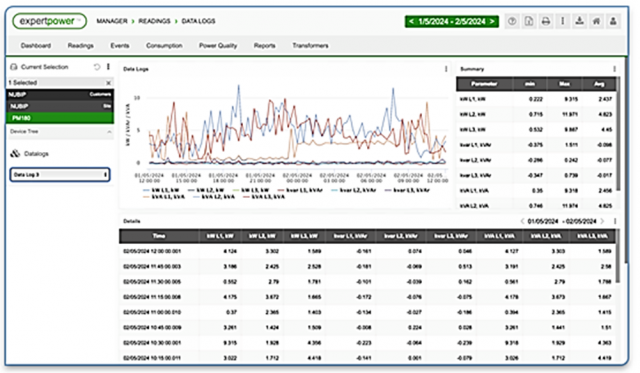Screen dimensions: 640x373
Task: Select the PM180 device row
Action: 60,118
